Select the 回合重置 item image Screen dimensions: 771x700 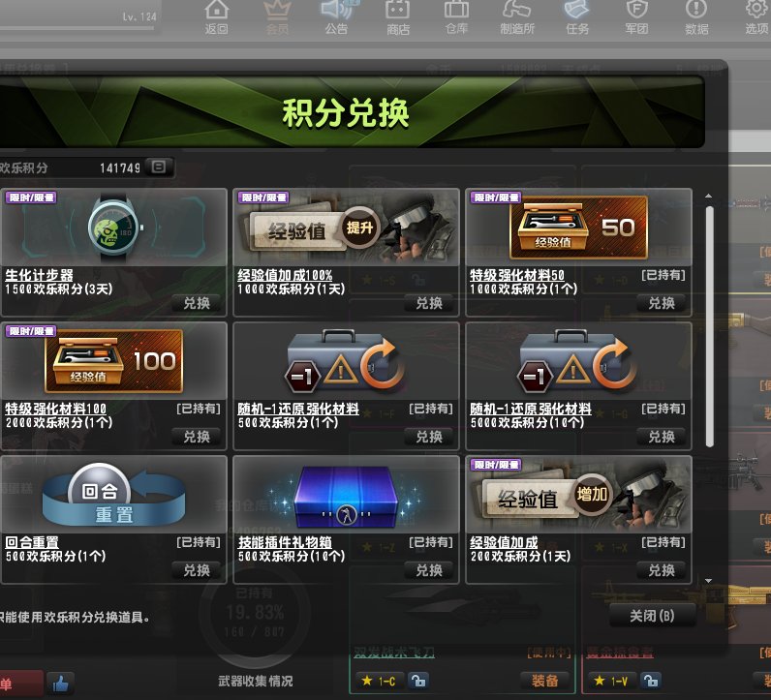[114, 495]
